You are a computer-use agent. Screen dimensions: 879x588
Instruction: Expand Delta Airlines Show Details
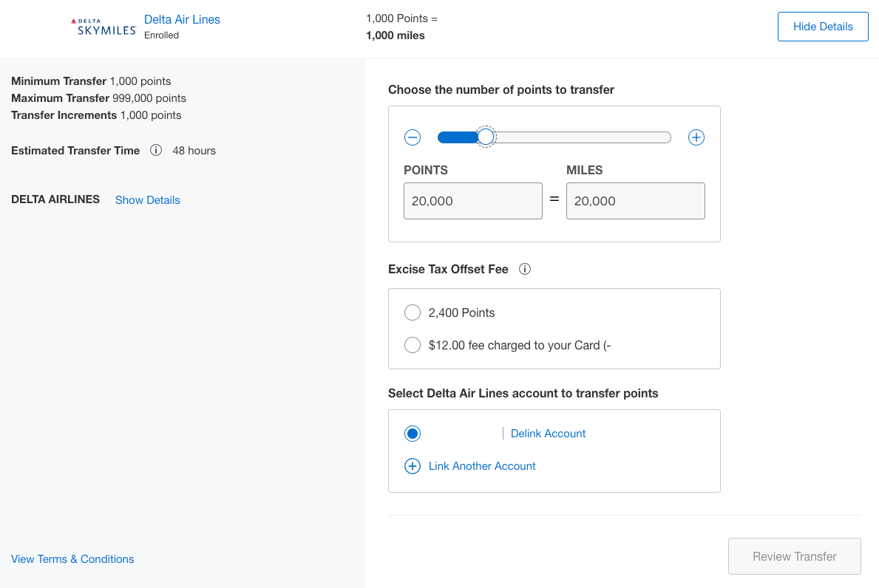click(x=147, y=199)
